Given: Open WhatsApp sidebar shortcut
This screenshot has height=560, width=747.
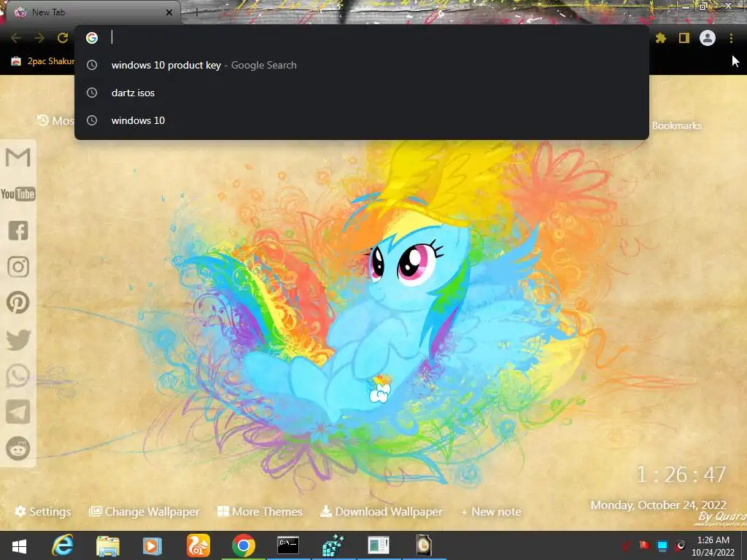Looking at the screenshot, I should click(18, 376).
